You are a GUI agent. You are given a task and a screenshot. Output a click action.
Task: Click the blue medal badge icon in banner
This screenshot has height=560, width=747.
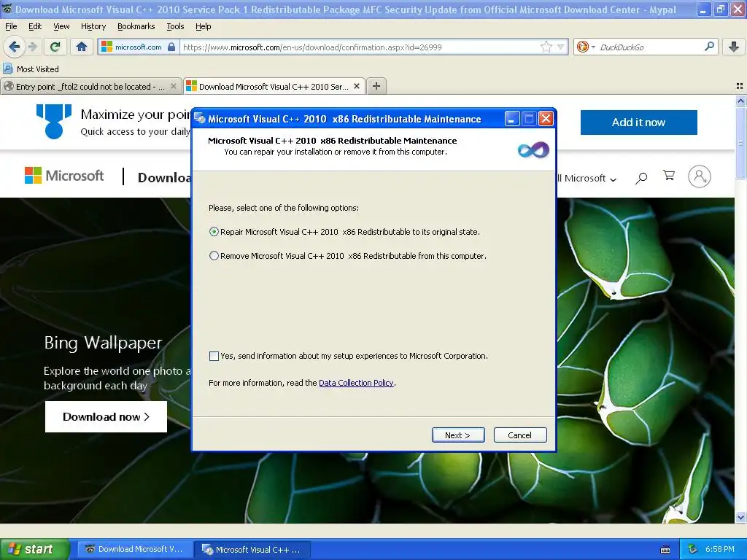(54, 122)
